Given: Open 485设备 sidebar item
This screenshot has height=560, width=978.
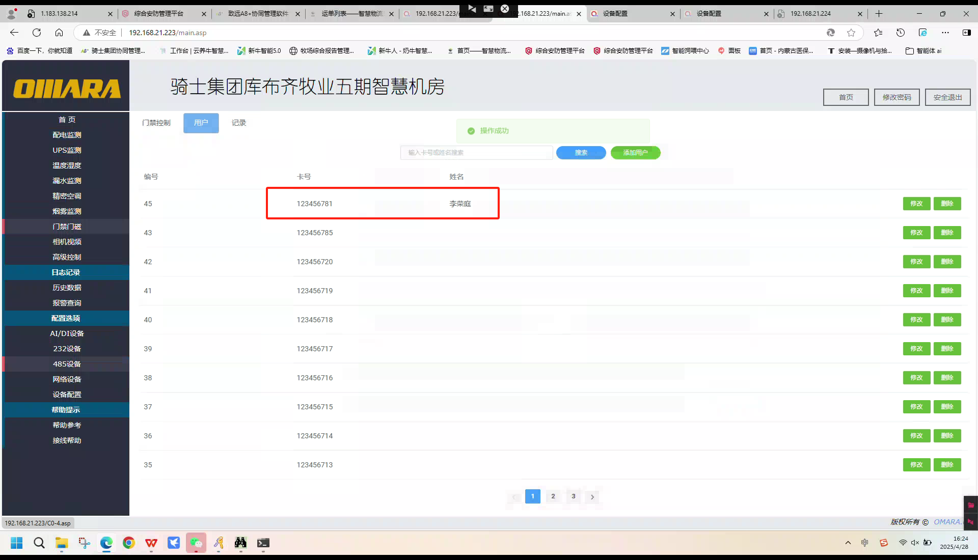Looking at the screenshot, I should coord(67,364).
